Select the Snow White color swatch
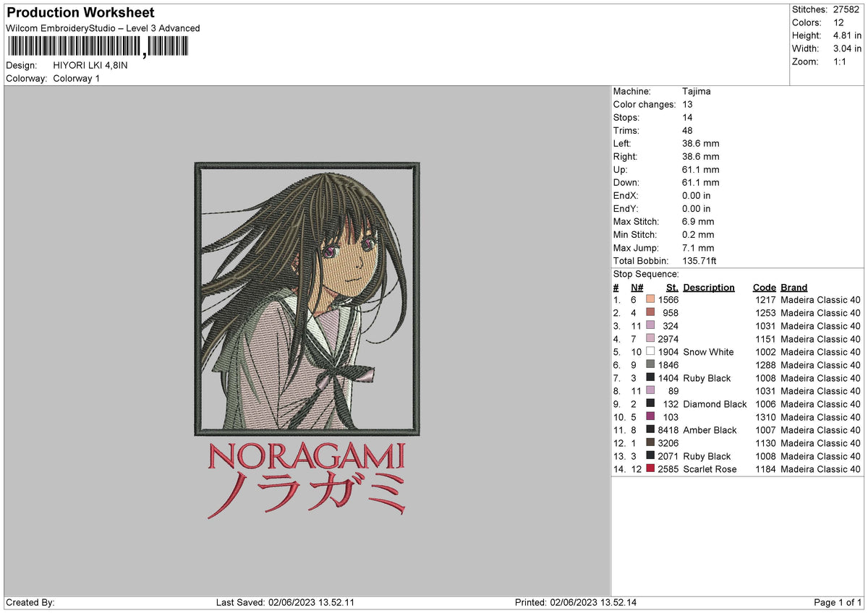The image size is (868, 613). (650, 351)
